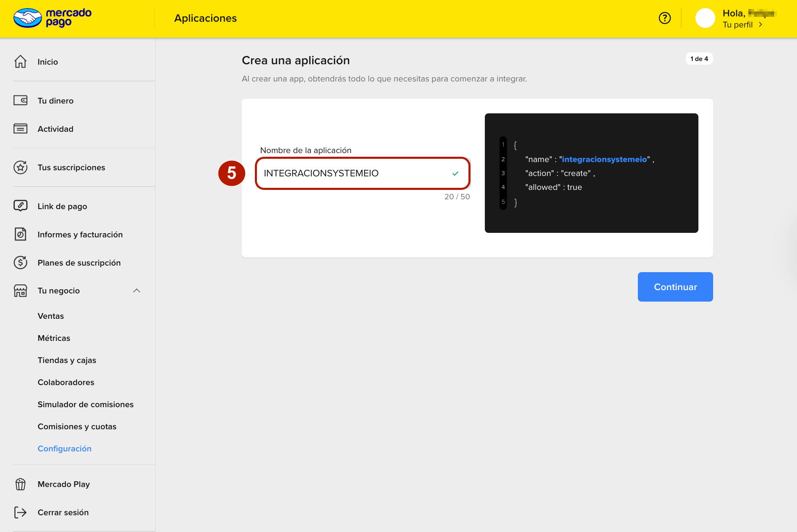Viewport: 797px width, 532px height.
Task: Click the Planes de suscripción dollar icon
Action: (20, 262)
